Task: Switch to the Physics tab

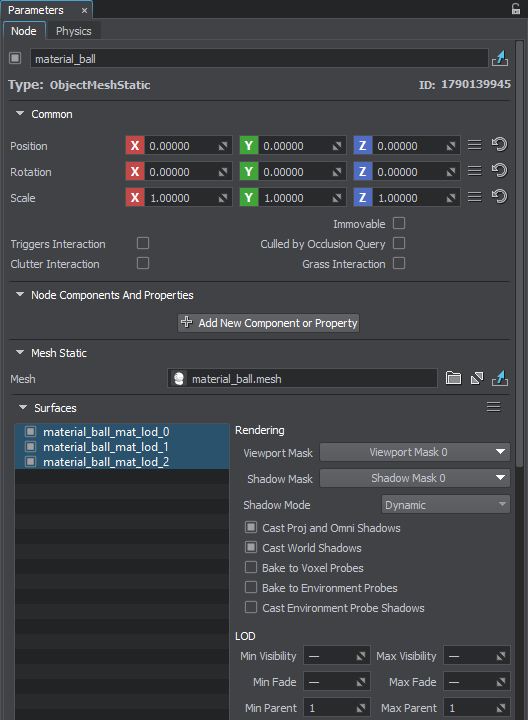Action: point(73,31)
